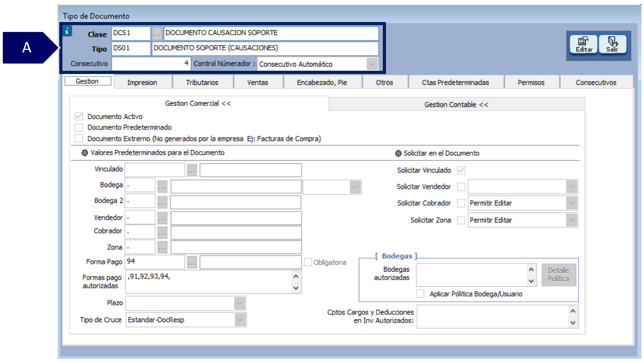Enable Aplicar Política Bodega/Usuario checkbox
The image size is (644, 362).
coord(420,294)
